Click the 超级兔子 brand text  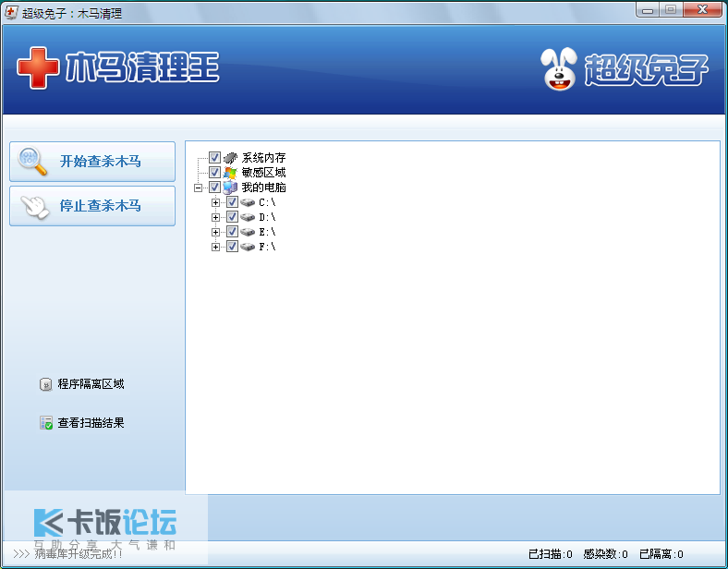click(x=646, y=69)
